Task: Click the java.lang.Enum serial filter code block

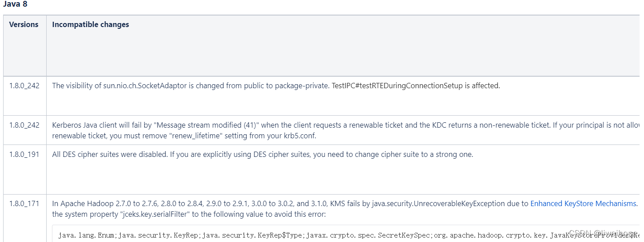Action: [346, 233]
